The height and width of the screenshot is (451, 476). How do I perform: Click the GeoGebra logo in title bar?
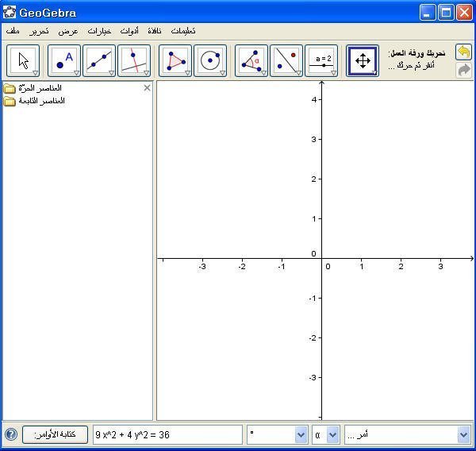point(10,13)
